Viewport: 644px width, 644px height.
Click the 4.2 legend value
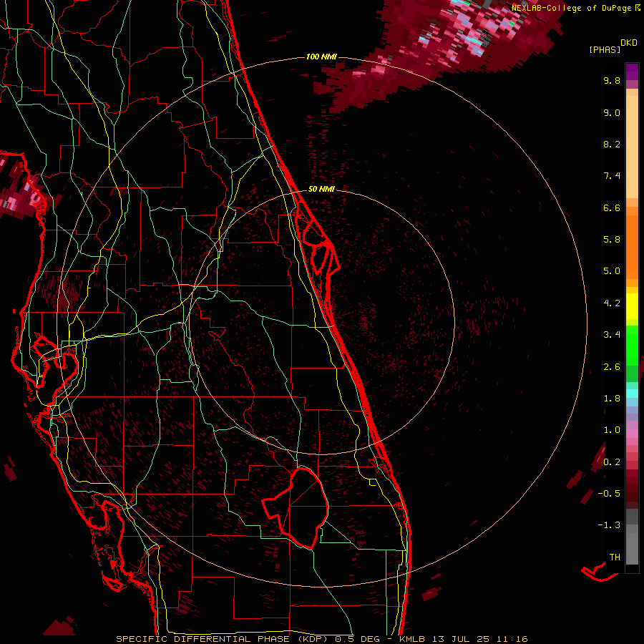click(612, 303)
